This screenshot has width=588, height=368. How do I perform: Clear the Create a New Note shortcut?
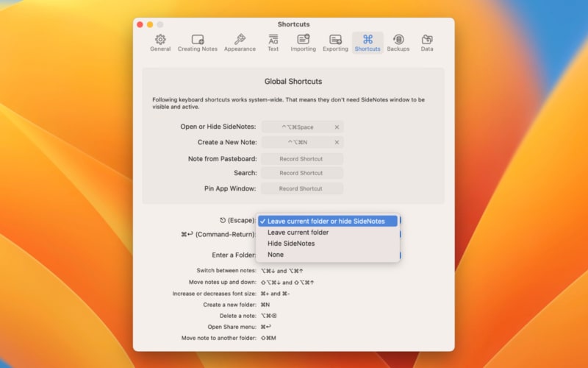(337, 142)
